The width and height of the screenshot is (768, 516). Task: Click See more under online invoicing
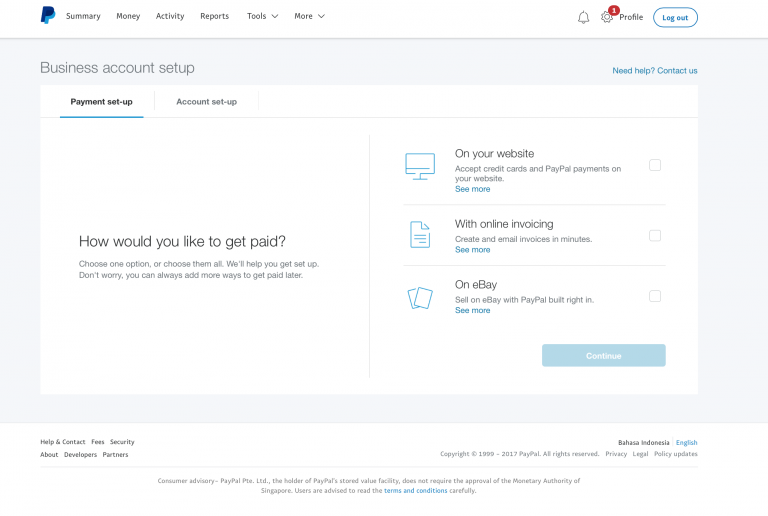472,250
